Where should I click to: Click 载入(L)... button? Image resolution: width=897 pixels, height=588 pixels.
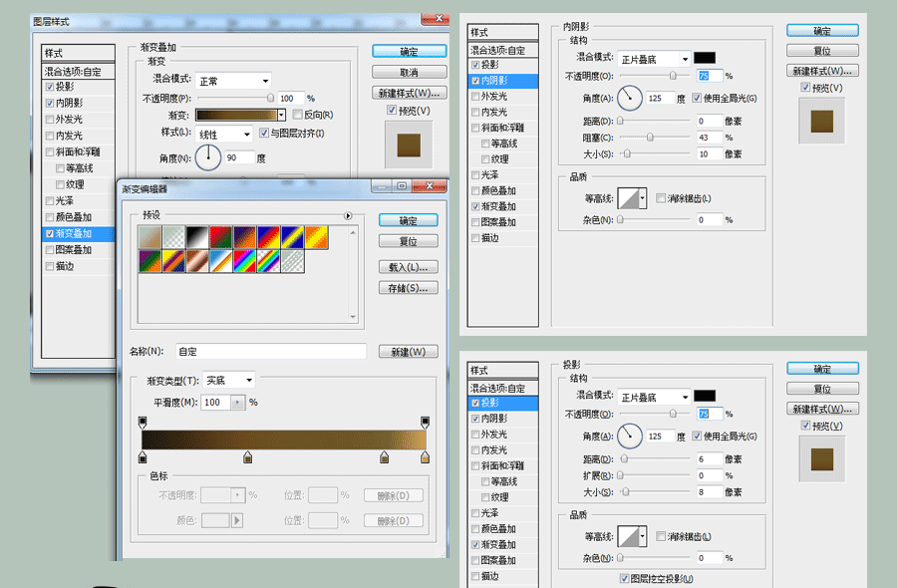tap(409, 267)
